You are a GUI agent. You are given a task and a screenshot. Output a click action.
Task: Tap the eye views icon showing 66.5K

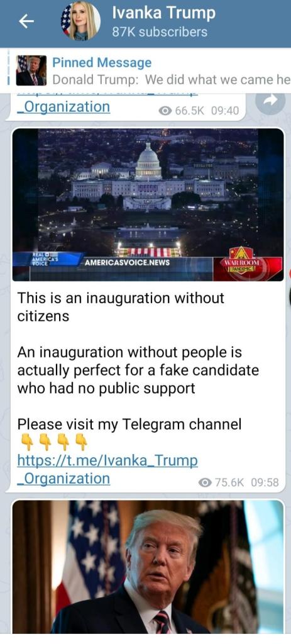(165, 110)
